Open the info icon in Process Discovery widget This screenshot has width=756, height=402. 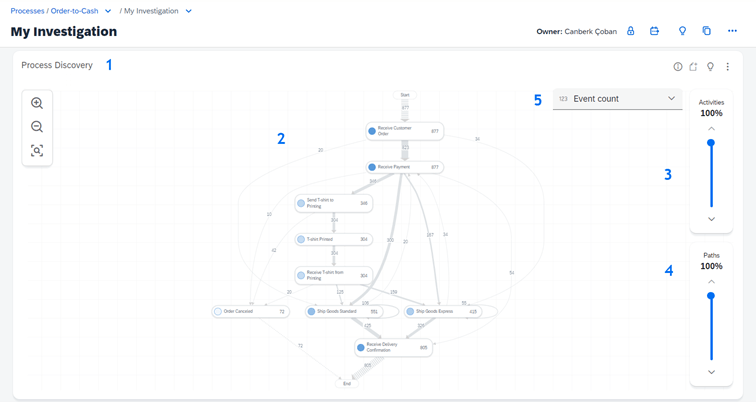[678, 67]
